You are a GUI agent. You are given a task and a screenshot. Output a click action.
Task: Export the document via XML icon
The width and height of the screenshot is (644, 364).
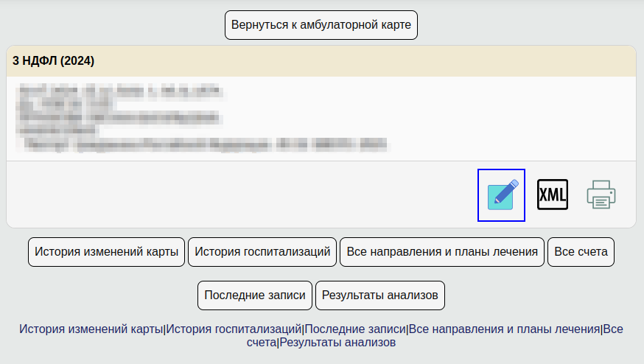[x=552, y=195]
